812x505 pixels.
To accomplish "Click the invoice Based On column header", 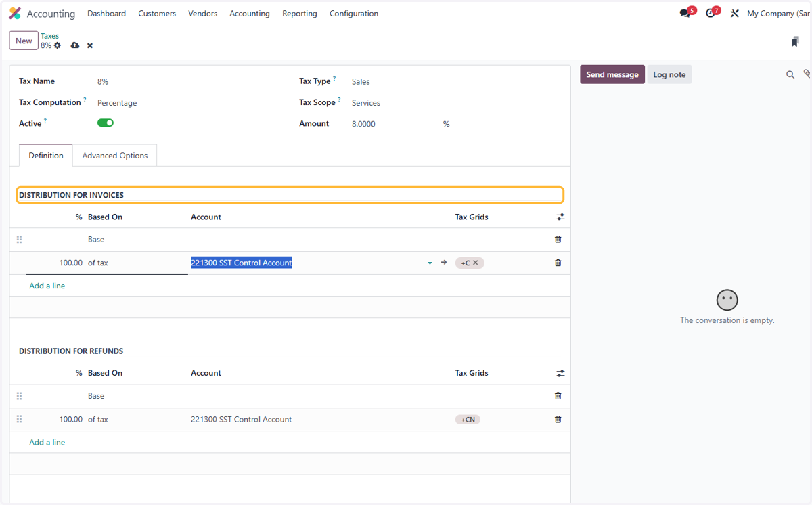I will [x=105, y=217].
